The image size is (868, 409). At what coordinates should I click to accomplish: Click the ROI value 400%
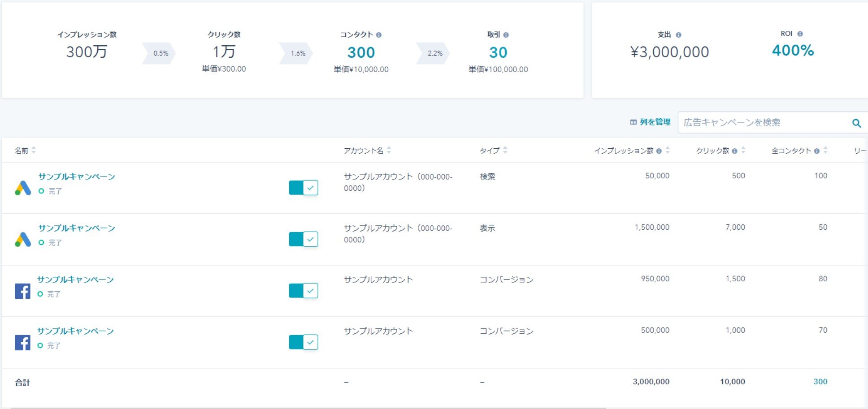793,50
